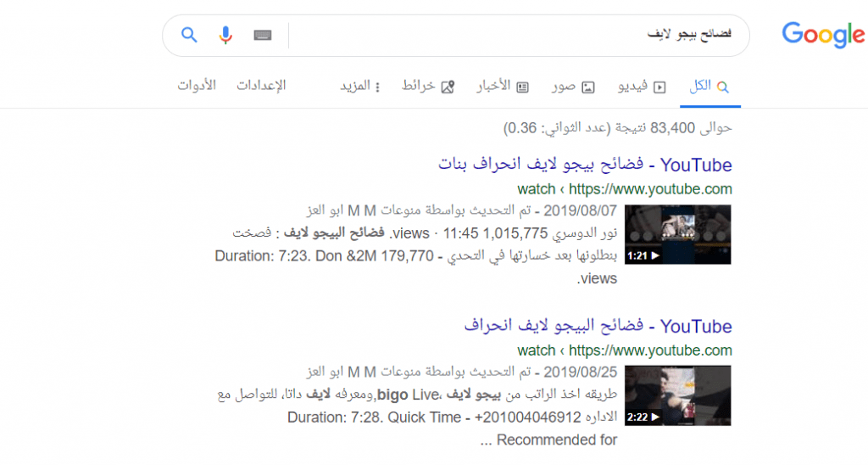Open first result titled فضائح بيجو لايف انحراف بنات
This screenshot has height=465, width=868.
tap(585, 165)
